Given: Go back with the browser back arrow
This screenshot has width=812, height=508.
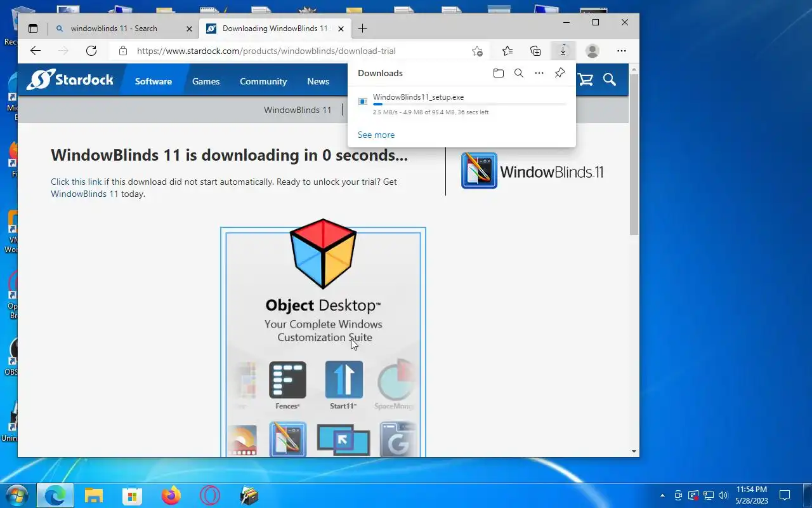Looking at the screenshot, I should [x=36, y=51].
